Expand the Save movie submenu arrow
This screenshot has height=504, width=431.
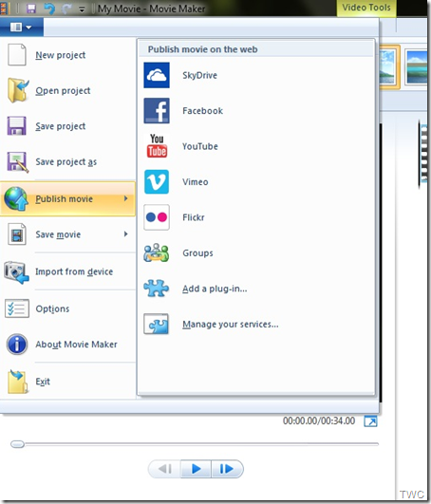(126, 234)
